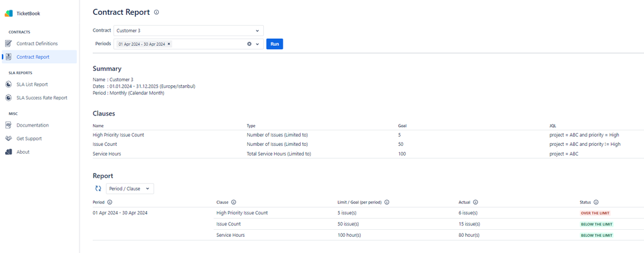644x253 pixels.
Task: Click BELOW THE LIMIT badge for Issue Count
Action: [596, 224]
